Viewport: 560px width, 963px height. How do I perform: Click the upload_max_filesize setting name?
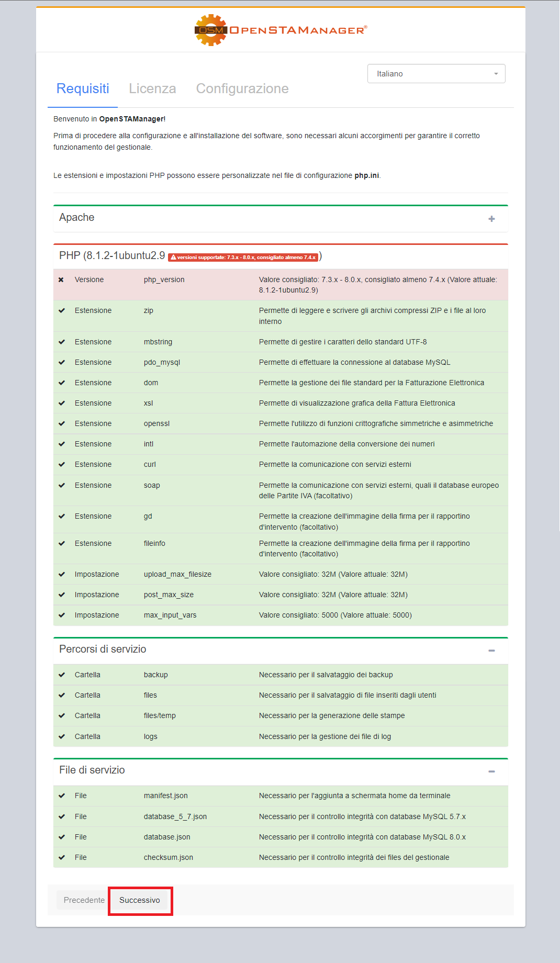(x=178, y=575)
